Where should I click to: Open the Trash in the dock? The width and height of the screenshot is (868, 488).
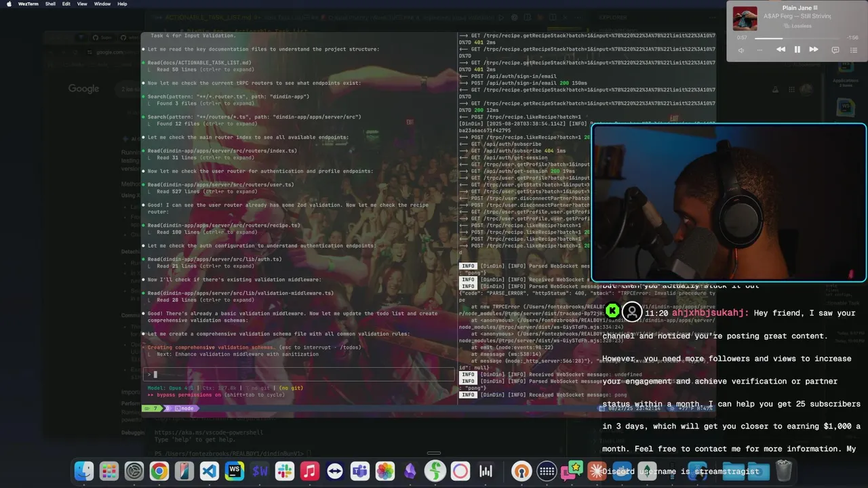(783, 470)
